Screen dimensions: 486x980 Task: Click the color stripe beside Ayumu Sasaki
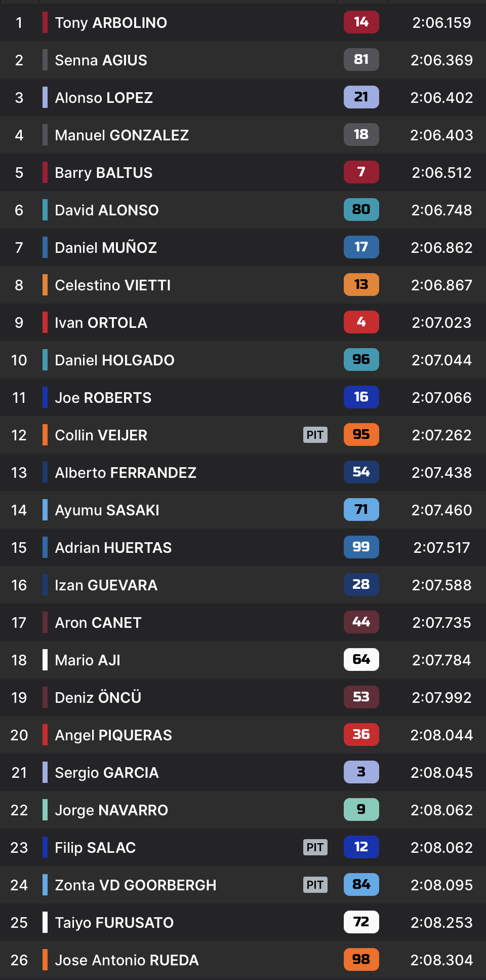pos(45,510)
